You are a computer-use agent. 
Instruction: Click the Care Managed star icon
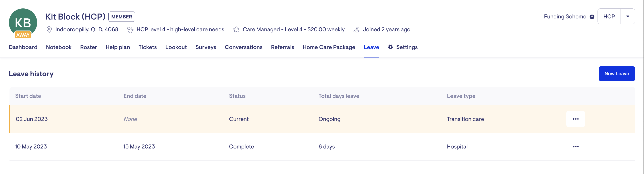tap(236, 30)
